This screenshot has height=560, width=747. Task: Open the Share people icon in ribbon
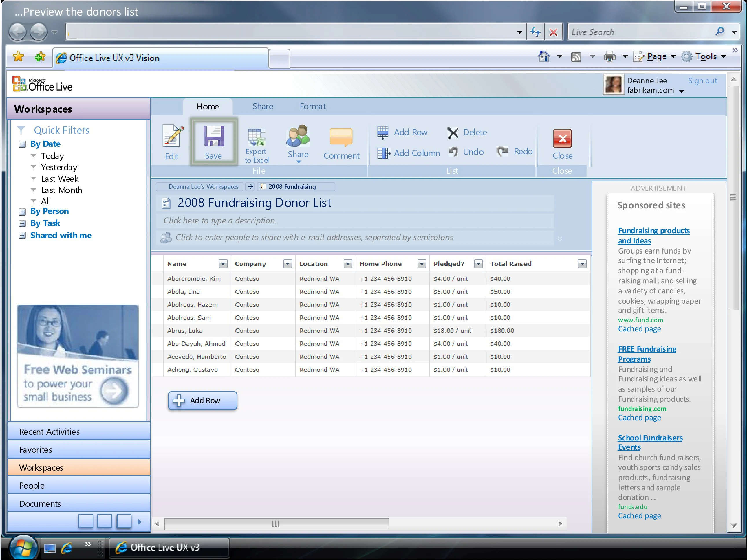(298, 136)
